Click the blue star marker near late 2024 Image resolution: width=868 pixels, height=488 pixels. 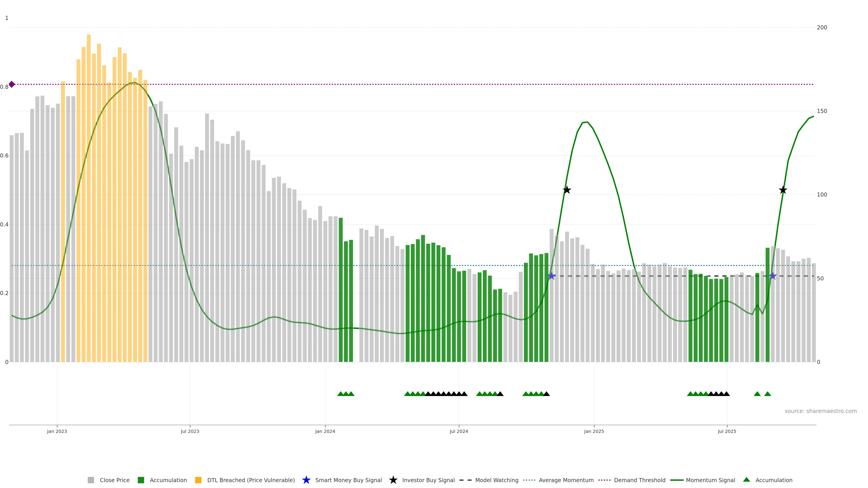pyautogui.click(x=551, y=276)
